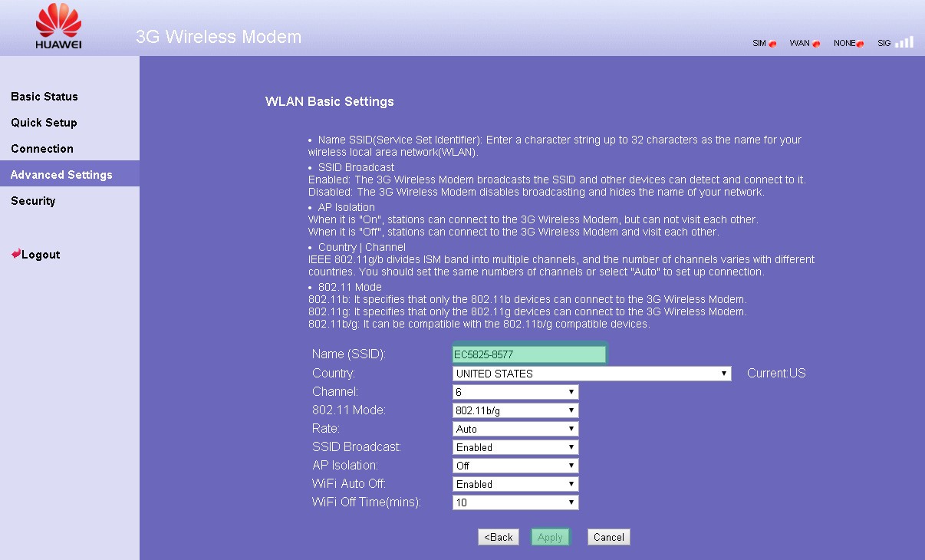Toggle the WiFi Auto Off setting
The image size is (925, 560).
click(515, 484)
